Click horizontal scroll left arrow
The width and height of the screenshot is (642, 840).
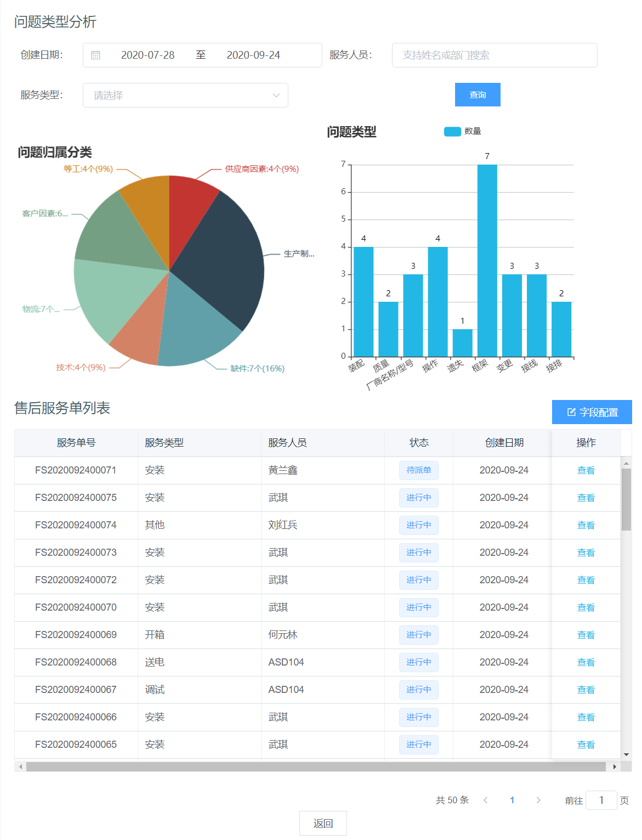(21, 766)
